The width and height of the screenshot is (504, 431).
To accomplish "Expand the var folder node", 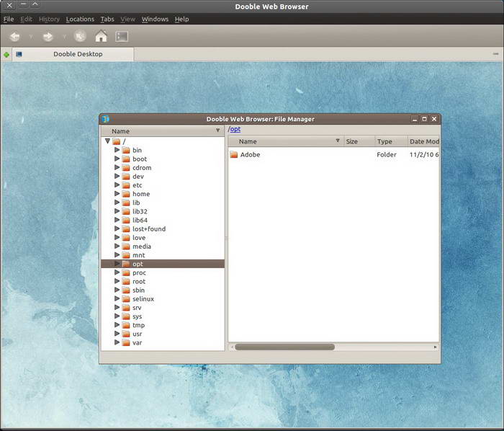I will click(x=117, y=342).
